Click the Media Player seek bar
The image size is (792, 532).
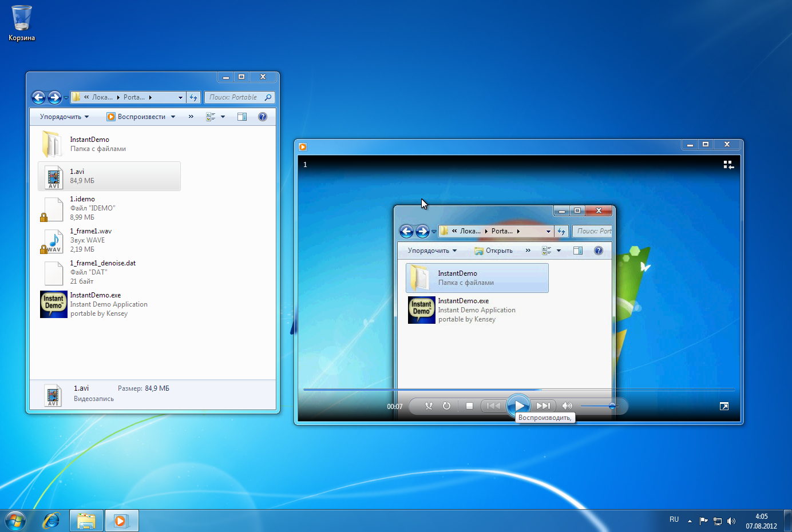click(519, 390)
